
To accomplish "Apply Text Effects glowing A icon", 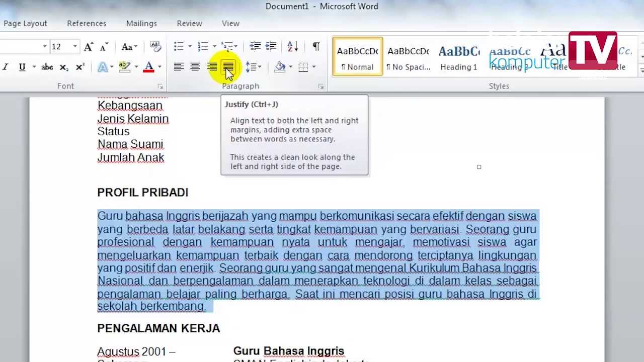I will 103,67.
